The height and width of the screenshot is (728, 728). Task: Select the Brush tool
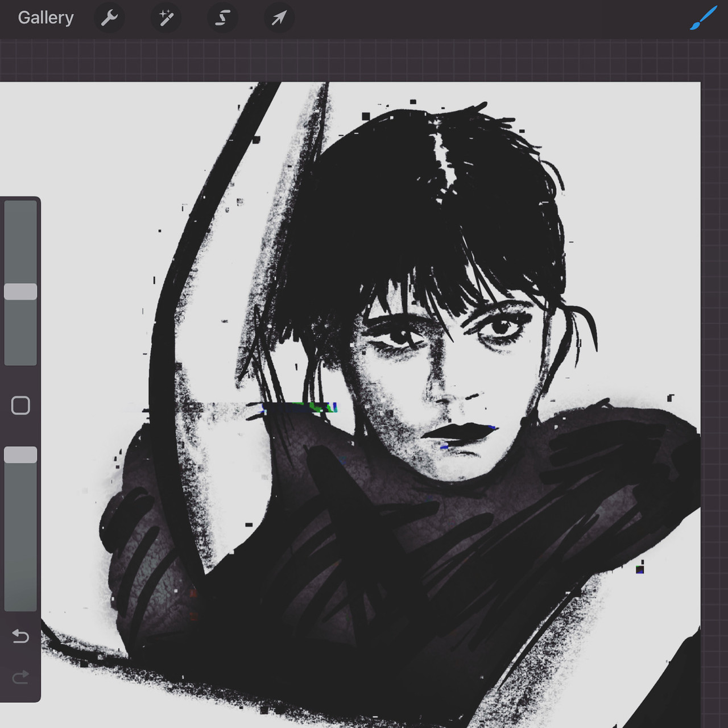(704, 19)
